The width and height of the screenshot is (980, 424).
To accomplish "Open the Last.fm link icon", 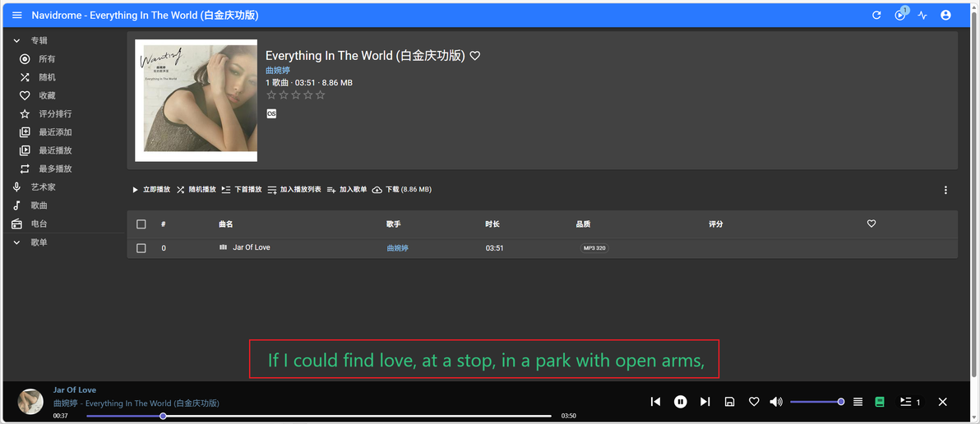I will pyautogui.click(x=271, y=113).
